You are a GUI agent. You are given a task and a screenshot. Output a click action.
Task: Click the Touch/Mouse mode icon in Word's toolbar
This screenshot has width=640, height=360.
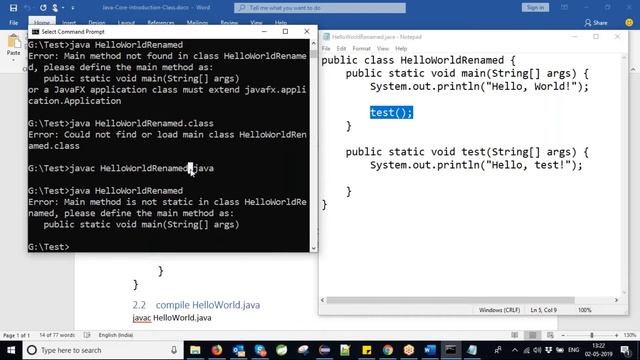(55, 8)
